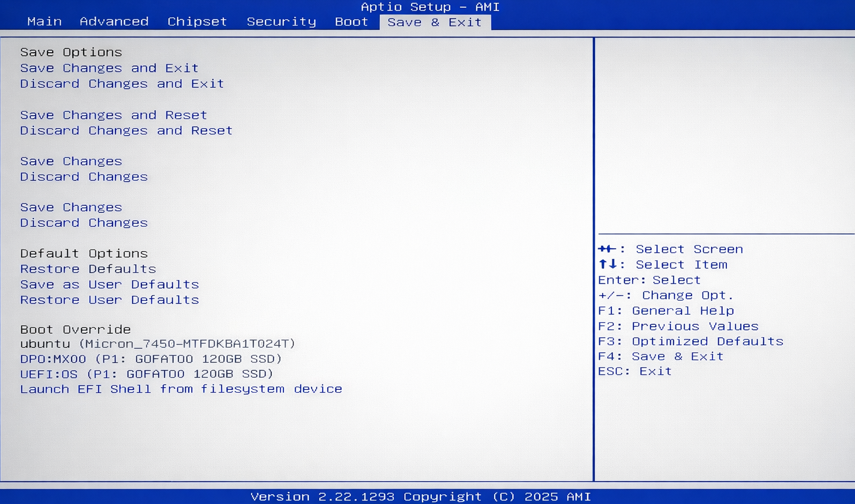Boot from the ubuntu Micron drive entry

pyautogui.click(x=158, y=344)
